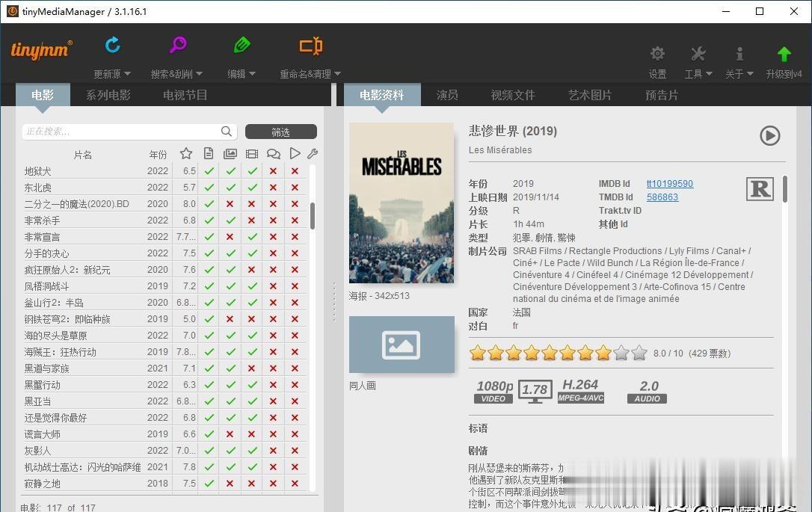Open the 艺术图片 tab
Viewport: 812px width, 512px height.
point(590,95)
